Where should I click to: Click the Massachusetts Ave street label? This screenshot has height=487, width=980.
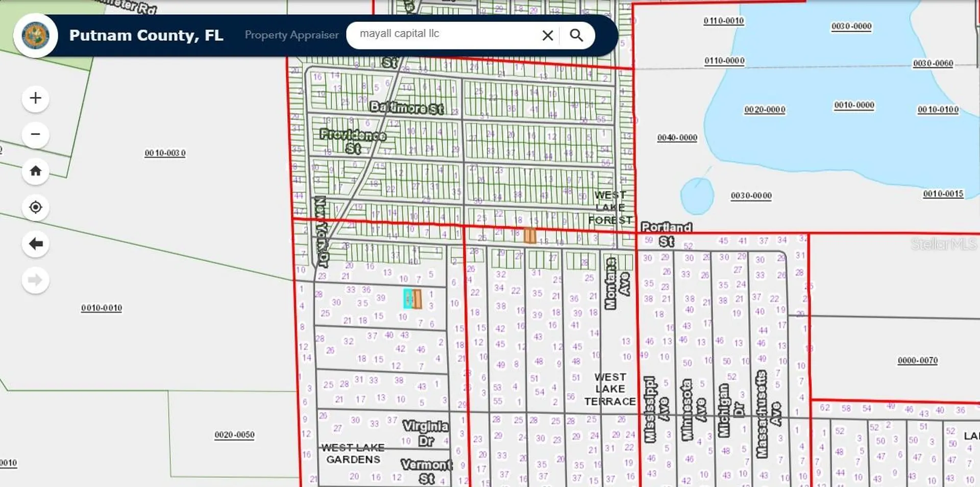pyautogui.click(x=769, y=414)
